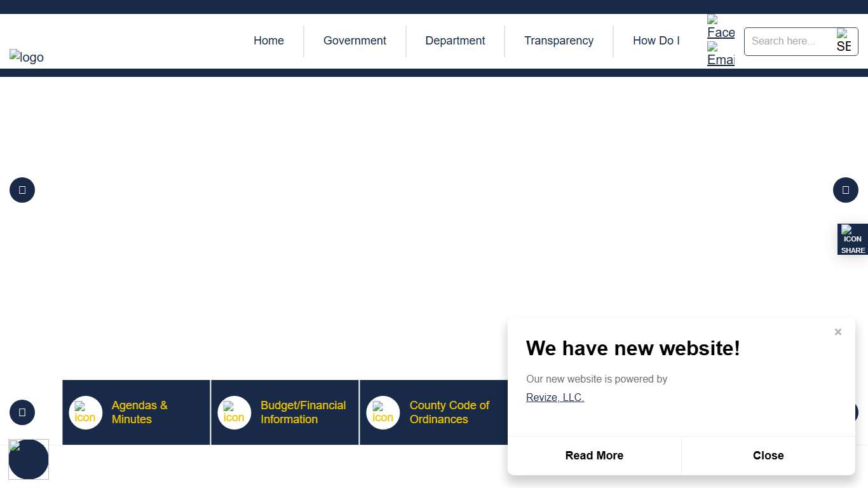Viewport: 868px width, 488px height.
Task: Select Home in the navigation bar
Action: click(269, 41)
